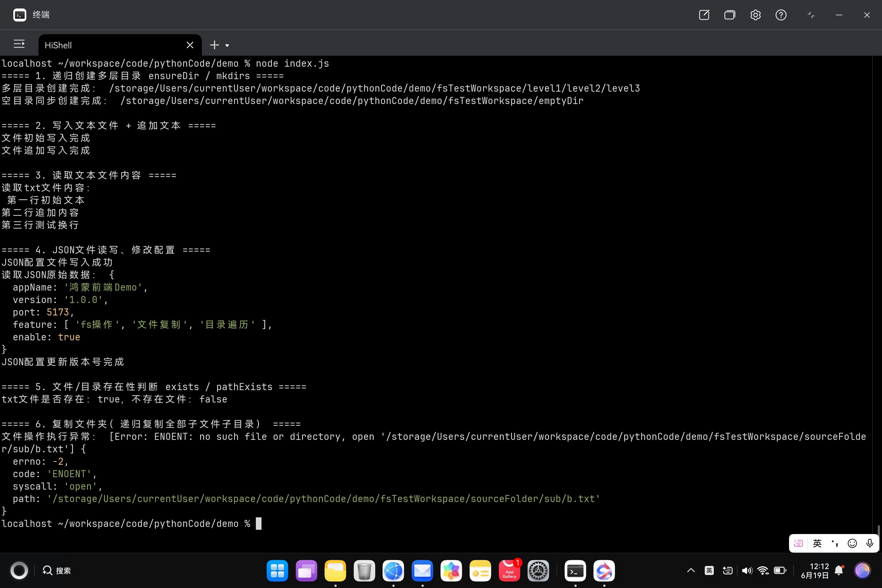Open system Settings gear in dock

tap(538, 571)
